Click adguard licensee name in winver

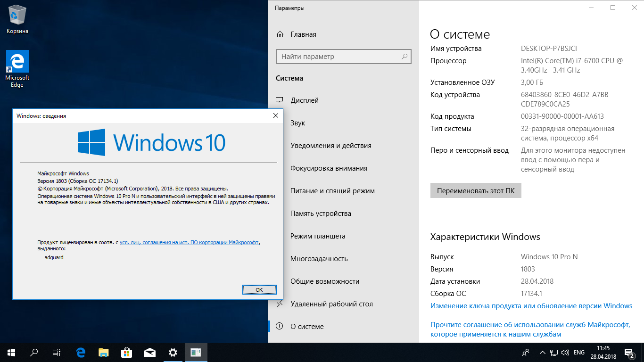click(54, 257)
